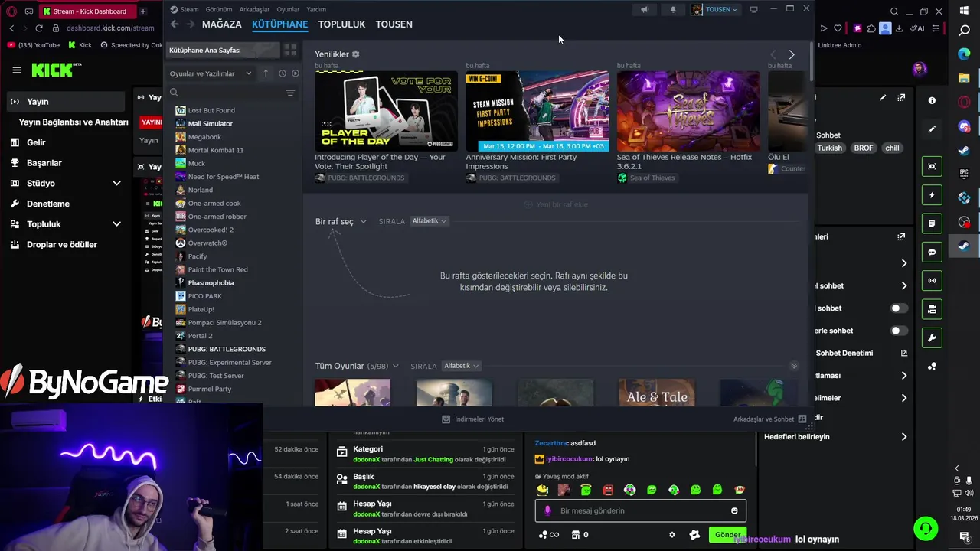Open 'Bir raf seç' shelf dropdown
The image size is (980, 551).
[341, 222]
